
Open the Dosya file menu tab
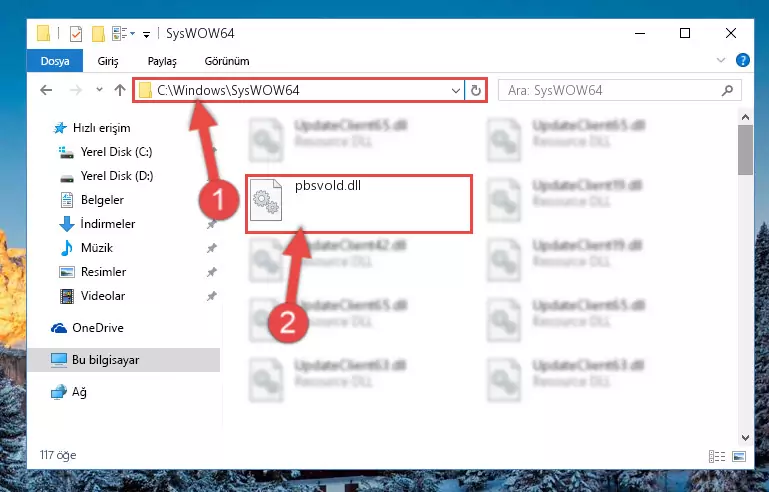click(55, 61)
